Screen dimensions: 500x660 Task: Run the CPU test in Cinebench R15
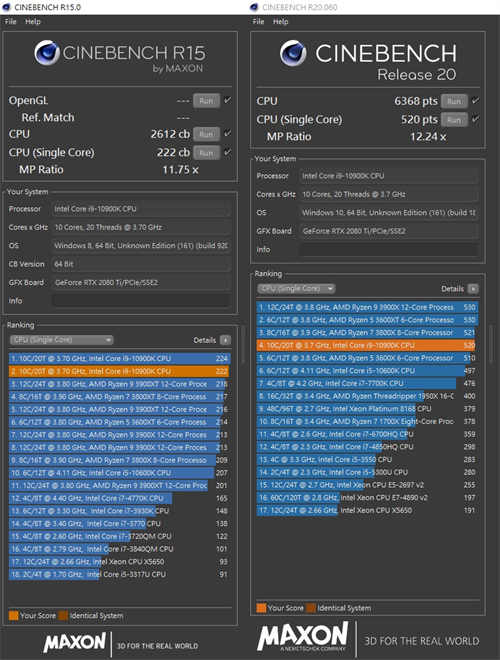pos(206,134)
